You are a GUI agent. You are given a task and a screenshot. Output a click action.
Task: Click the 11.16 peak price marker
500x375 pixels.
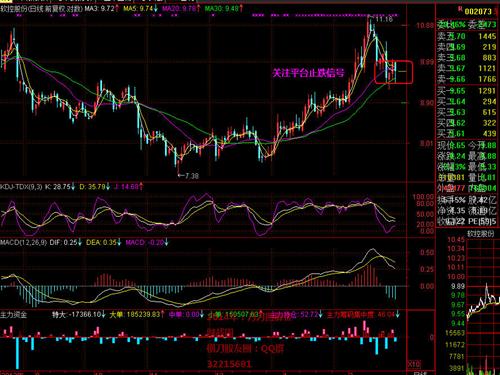pyautogui.click(x=384, y=19)
